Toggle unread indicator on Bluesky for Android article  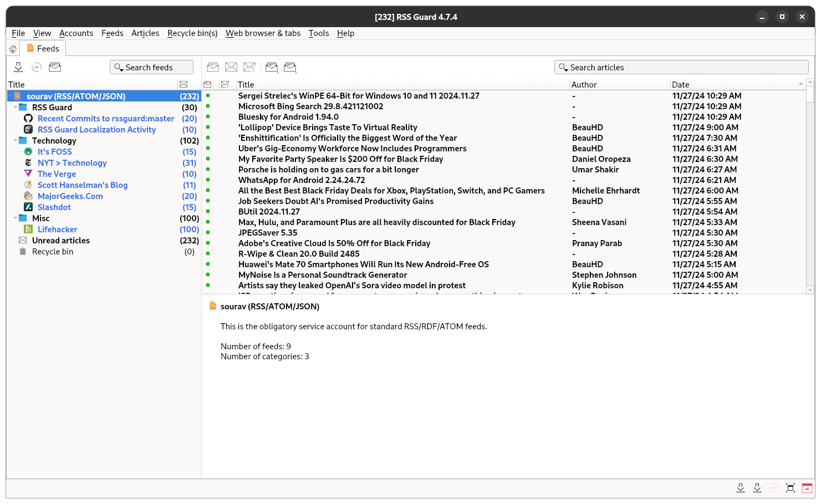(208, 116)
